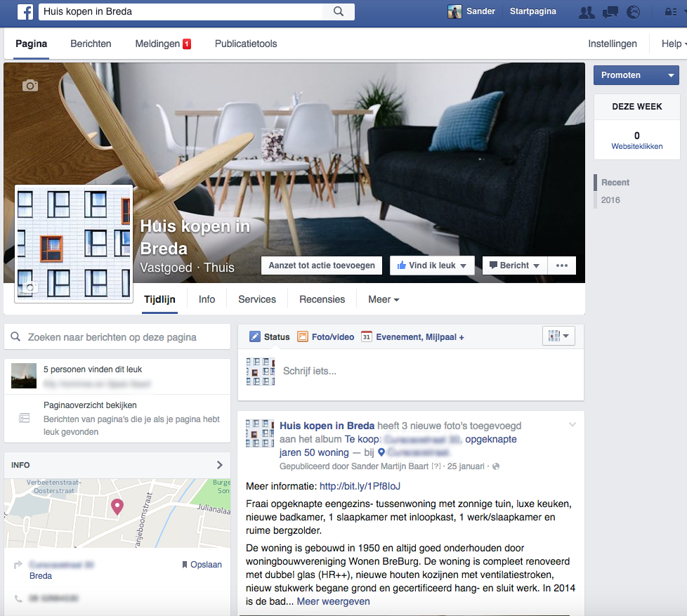Click Aanzet tot actie toevoegen button
This screenshot has height=616, width=687.
point(322,266)
